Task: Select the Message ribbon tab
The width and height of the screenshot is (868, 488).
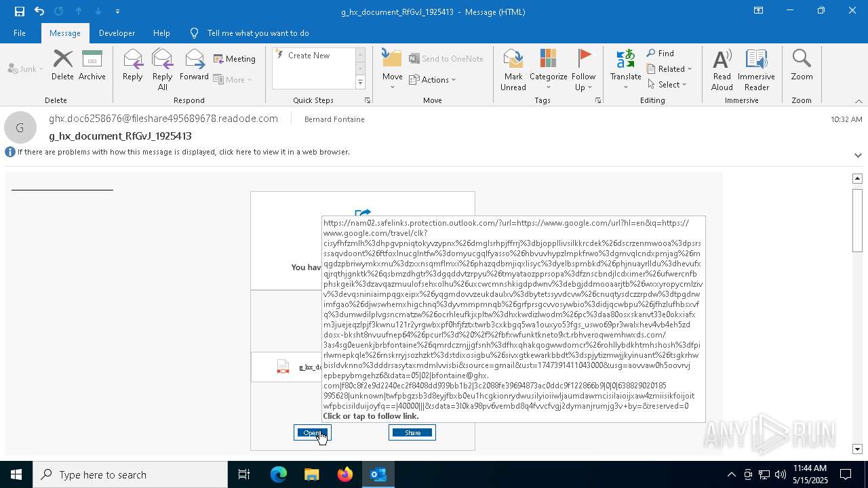Action: 65,33
